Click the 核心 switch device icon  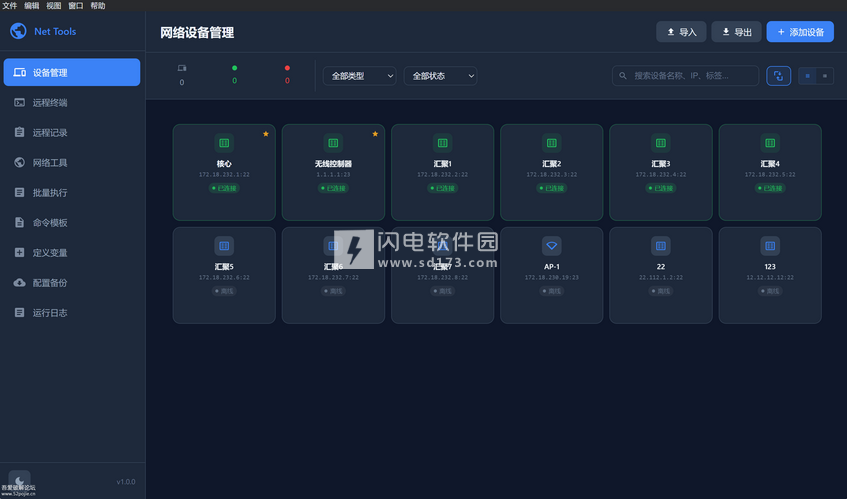pyautogui.click(x=224, y=143)
